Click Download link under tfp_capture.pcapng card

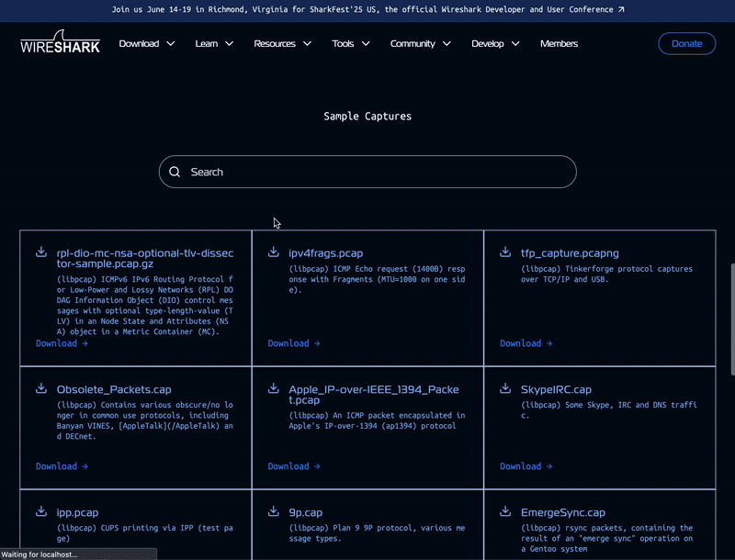coord(526,343)
